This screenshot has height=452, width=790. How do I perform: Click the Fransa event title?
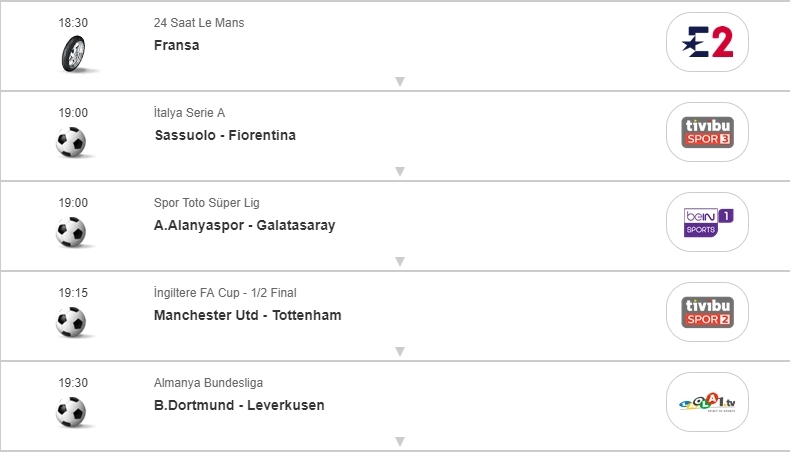coord(177,45)
